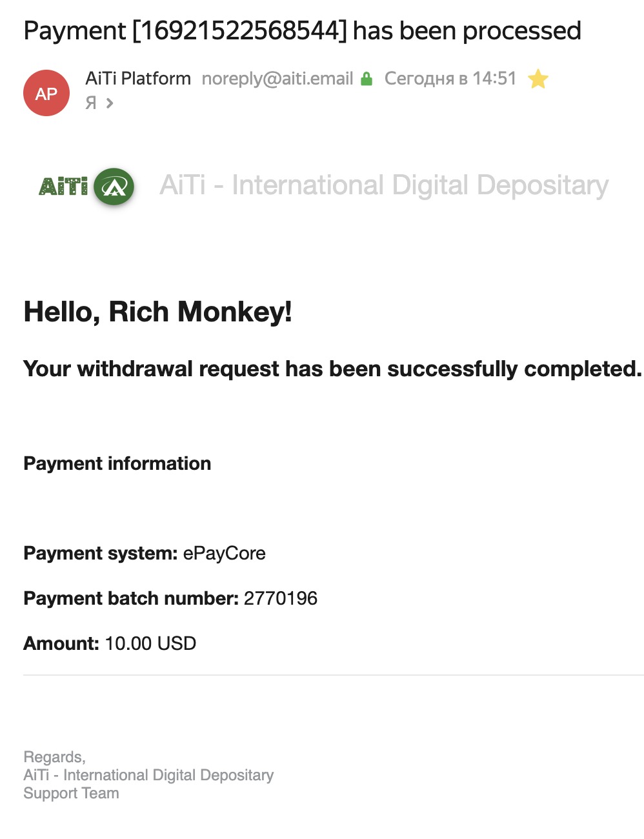Click the red AP sender avatar
Viewport: 644px width, 839px height.
(46, 94)
